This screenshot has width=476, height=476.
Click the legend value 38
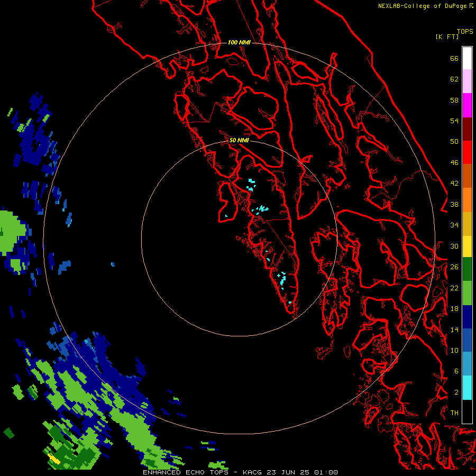tap(454, 204)
